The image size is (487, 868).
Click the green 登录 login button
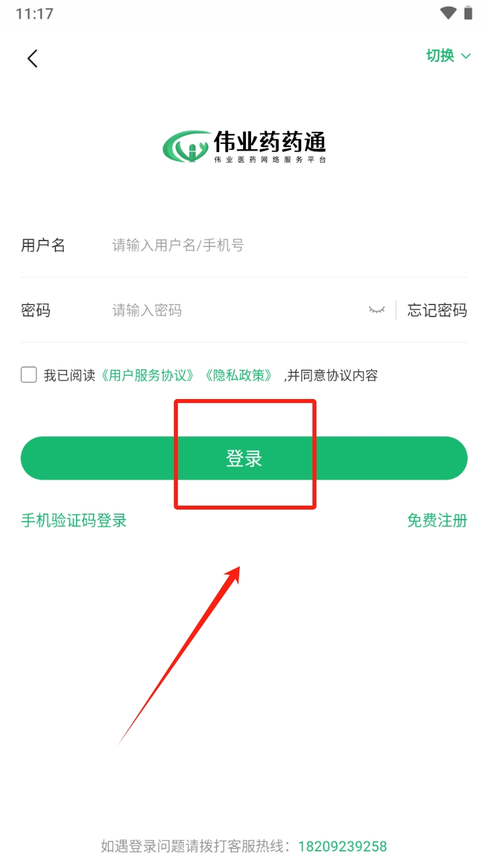[244, 458]
